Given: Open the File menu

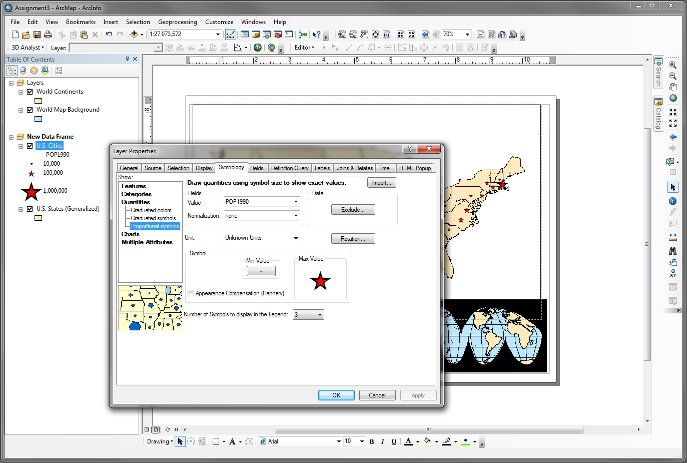Looking at the screenshot, I should [15, 21].
